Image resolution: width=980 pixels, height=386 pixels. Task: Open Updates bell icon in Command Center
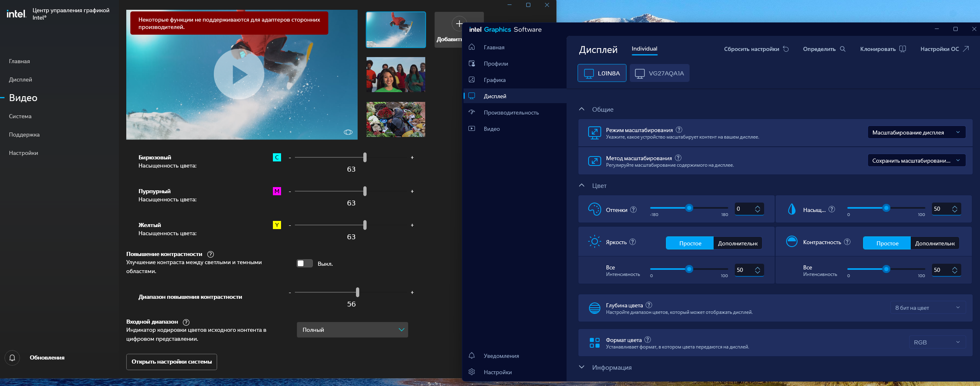(x=12, y=357)
